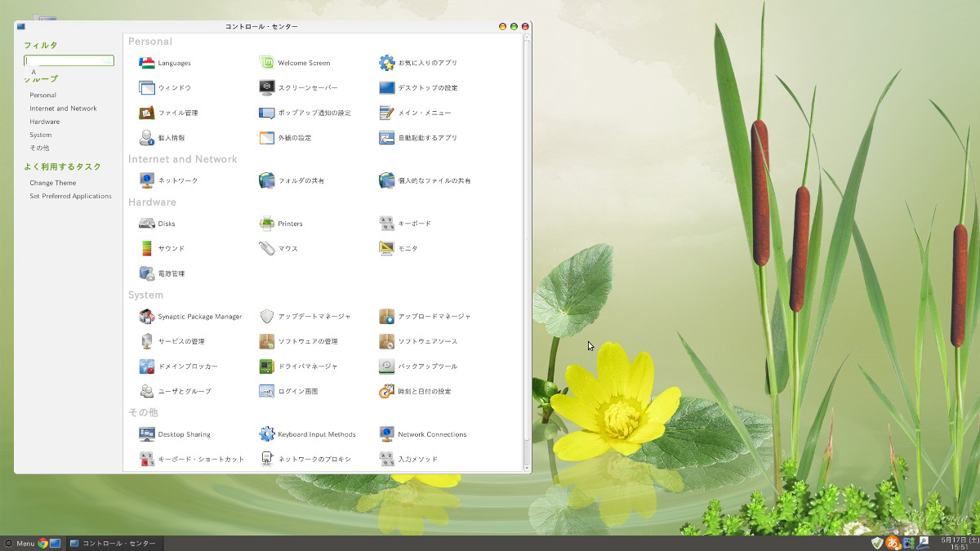The image size is (980, 551).
Task: Open ソフトウェアの管理
Action: pyautogui.click(x=298, y=341)
